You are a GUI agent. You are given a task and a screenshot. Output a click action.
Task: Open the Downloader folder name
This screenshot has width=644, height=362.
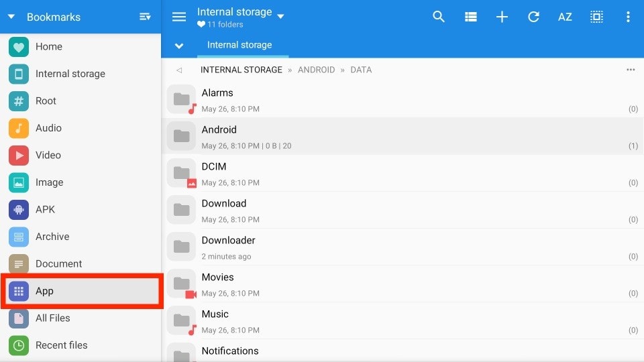tap(228, 241)
